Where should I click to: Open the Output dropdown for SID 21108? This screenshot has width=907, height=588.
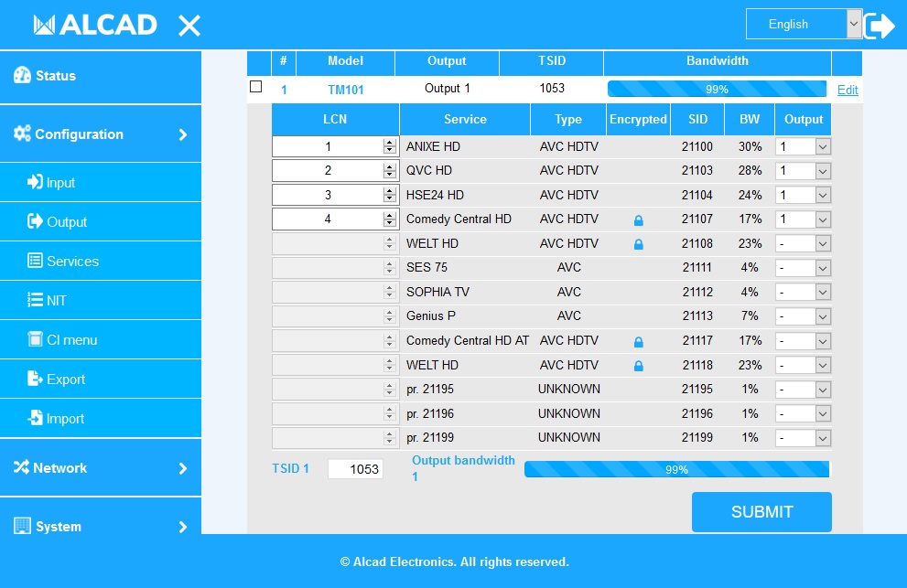click(x=804, y=244)
